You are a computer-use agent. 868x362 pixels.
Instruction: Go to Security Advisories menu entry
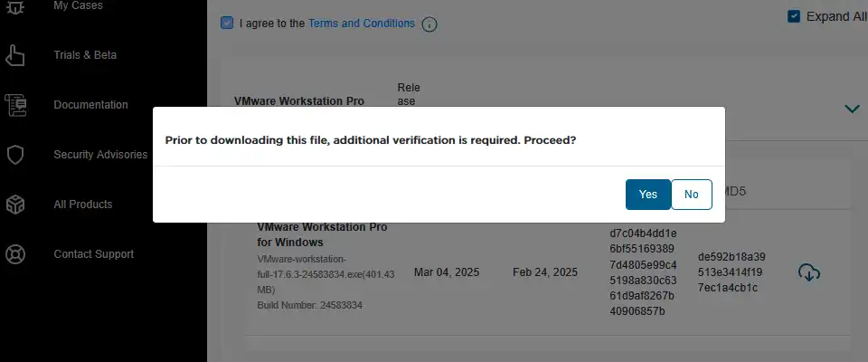(x=100, y=155)
